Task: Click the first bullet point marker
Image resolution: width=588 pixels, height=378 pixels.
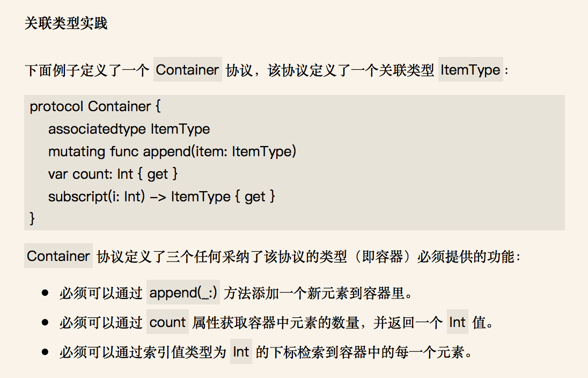Action: [46, 293]
